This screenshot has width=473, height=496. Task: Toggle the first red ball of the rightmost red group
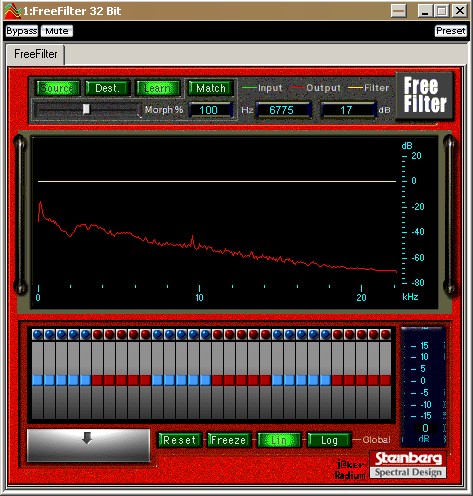point(337,334)
